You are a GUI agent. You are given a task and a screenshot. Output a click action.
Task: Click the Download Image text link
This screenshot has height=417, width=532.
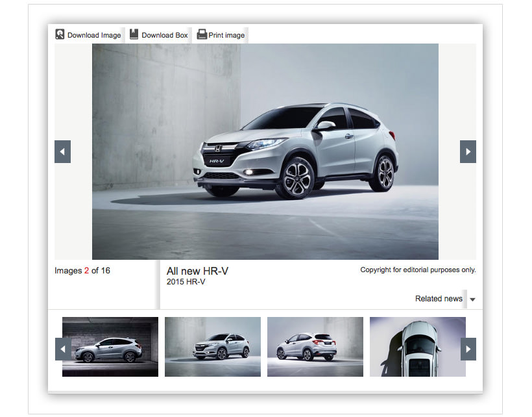94,35
